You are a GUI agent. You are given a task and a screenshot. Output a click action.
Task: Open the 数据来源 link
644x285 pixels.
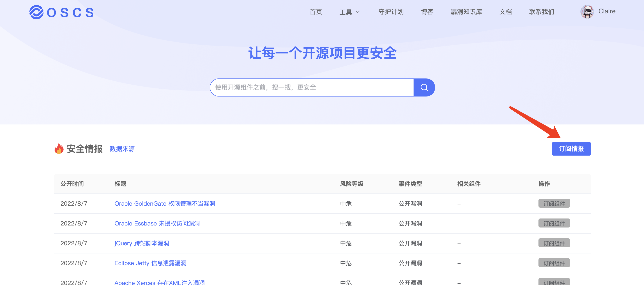[122, 149]
